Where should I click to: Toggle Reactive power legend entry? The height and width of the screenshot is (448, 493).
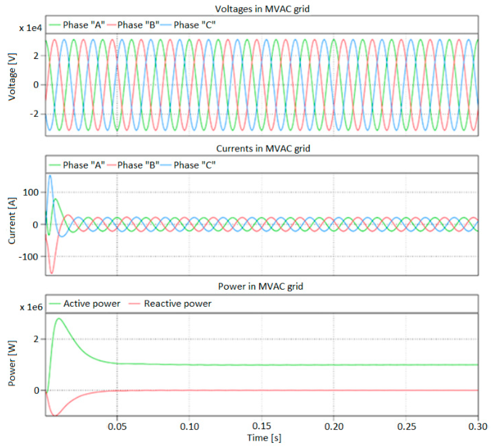point(178,304)
